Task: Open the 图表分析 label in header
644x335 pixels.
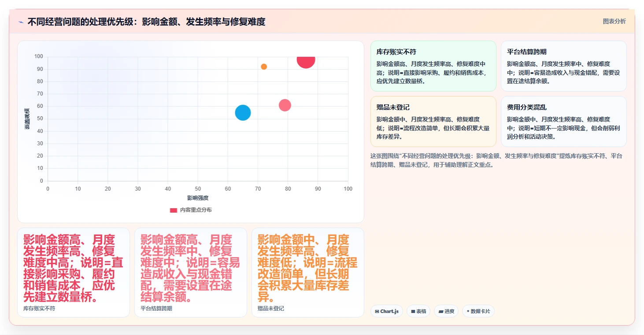Action: pos(614,21)
